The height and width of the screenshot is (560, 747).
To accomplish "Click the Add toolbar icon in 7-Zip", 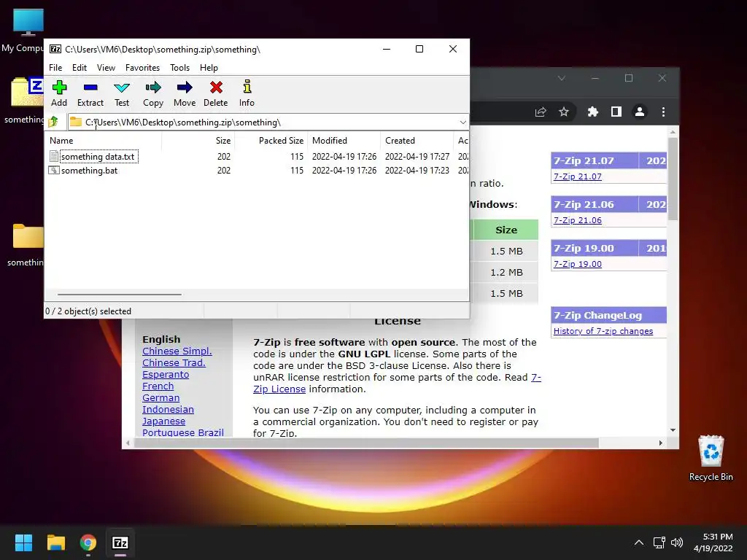I will [59, 93].
